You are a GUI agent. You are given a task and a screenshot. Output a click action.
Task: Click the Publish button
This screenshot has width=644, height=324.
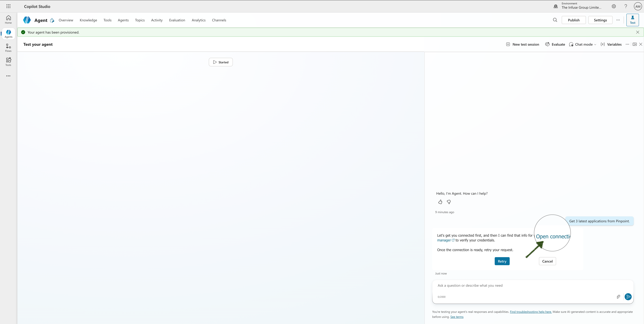(x=574, y=20)
